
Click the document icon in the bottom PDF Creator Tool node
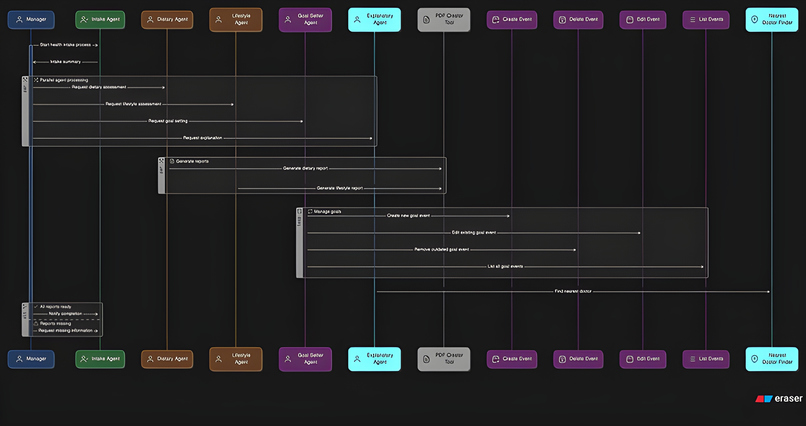[x=427, y=359]
